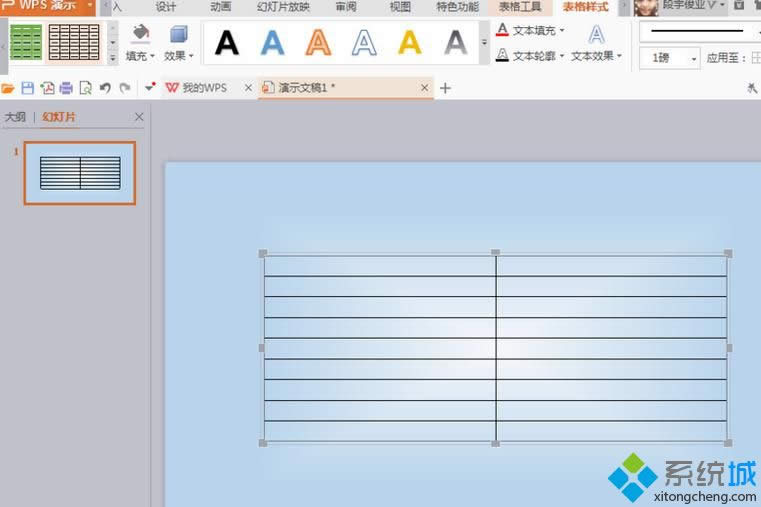Image resolution: width=761 pixels, height=507 pixels.
Task: Click the table's right middle handle
Action: [x=729, y=348]
